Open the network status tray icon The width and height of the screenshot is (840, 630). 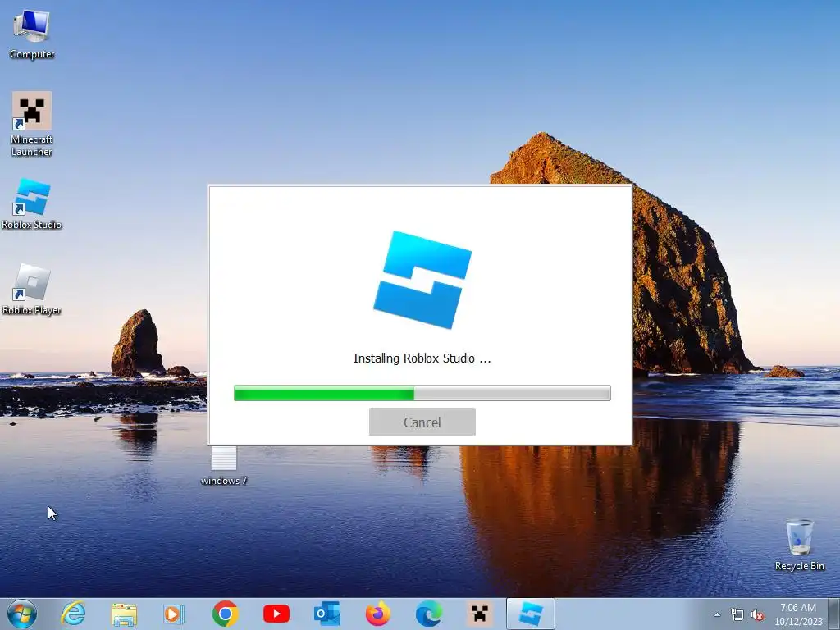[737, 615]
